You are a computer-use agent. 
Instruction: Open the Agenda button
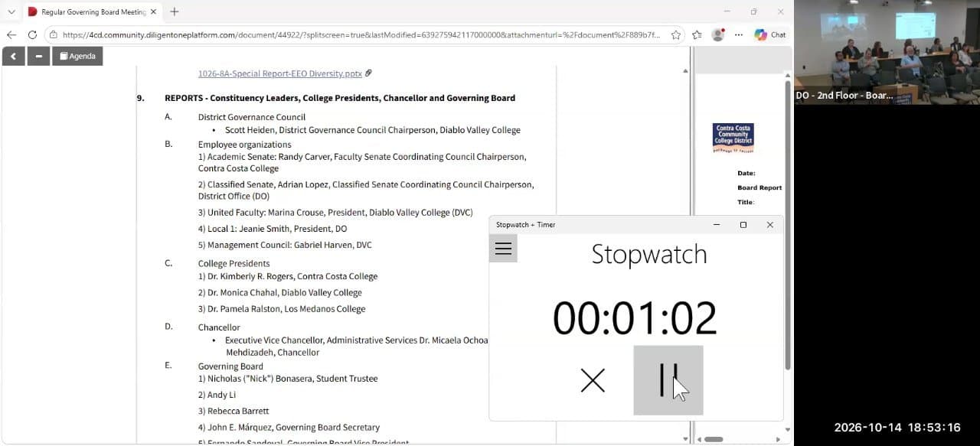pos(77,56)
